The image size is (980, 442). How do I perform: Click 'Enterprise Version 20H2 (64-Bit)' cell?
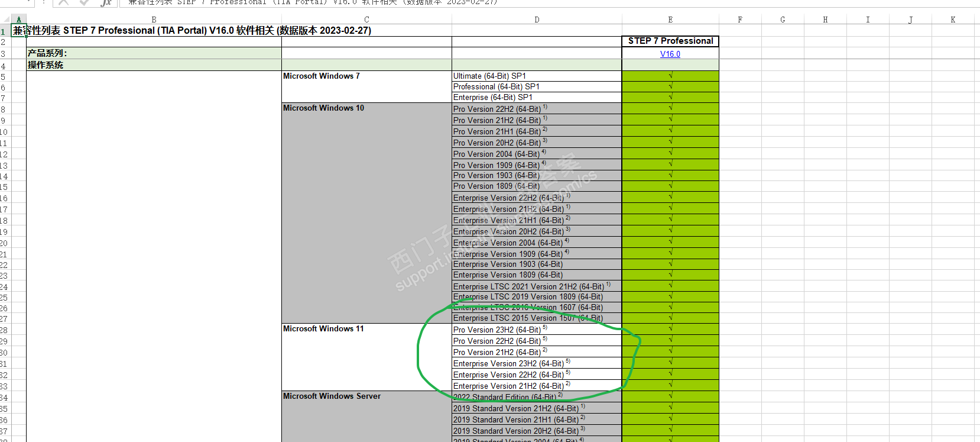537,231
